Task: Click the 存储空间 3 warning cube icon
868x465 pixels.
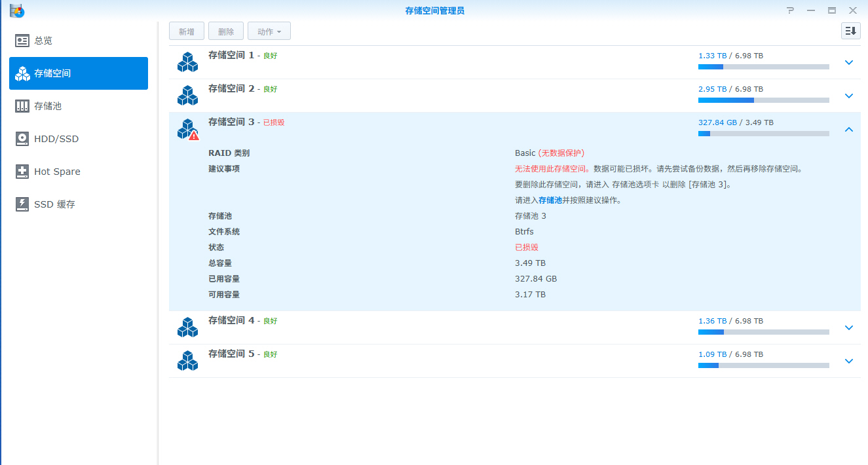Action: [188, 129]
